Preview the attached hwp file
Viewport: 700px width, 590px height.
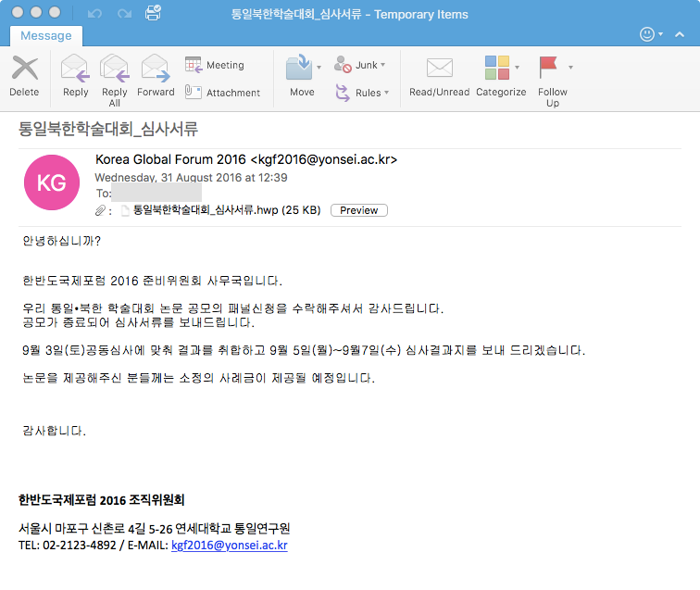pos(358,210)
